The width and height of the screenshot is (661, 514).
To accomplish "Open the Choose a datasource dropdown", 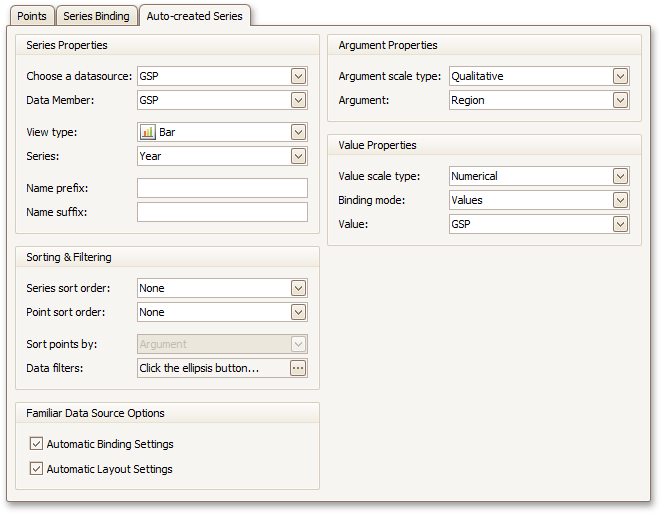I will click(298, 76).
